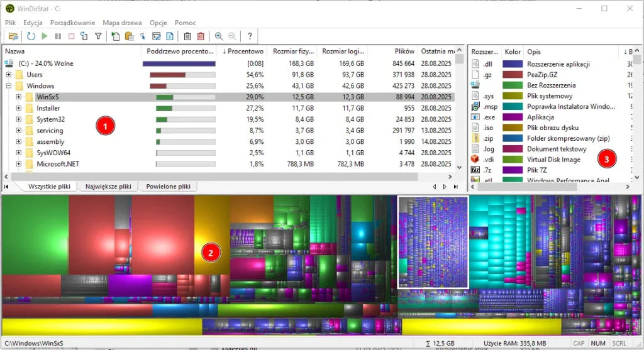Expand the System32 folder

pyautogui.click(x=18, y=119)
